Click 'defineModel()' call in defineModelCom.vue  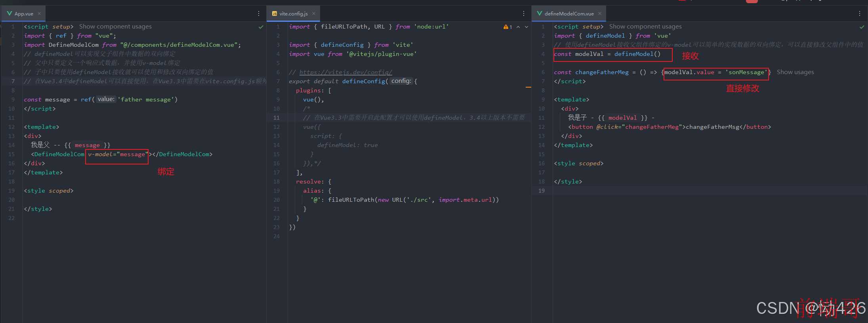click(x=637, y=54)
